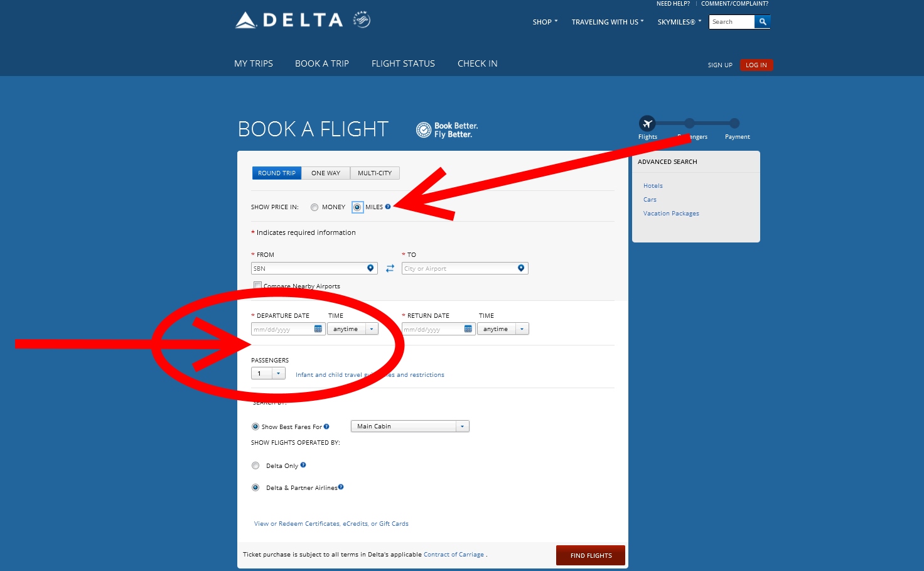Click the SkyTeam logo beside DELTA
Viewport: 924px width, 571px height.
click(x=360, y=19)
